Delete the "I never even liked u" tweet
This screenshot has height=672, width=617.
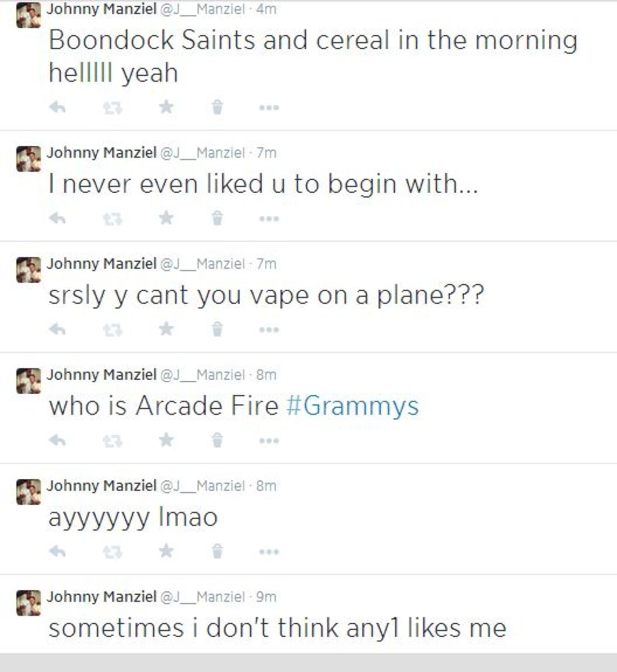(217, 217)
